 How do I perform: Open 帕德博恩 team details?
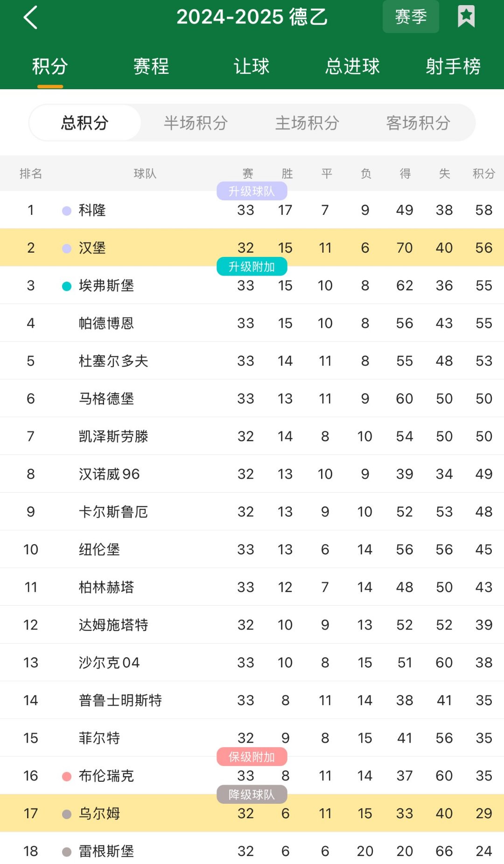tap(106, 323)
